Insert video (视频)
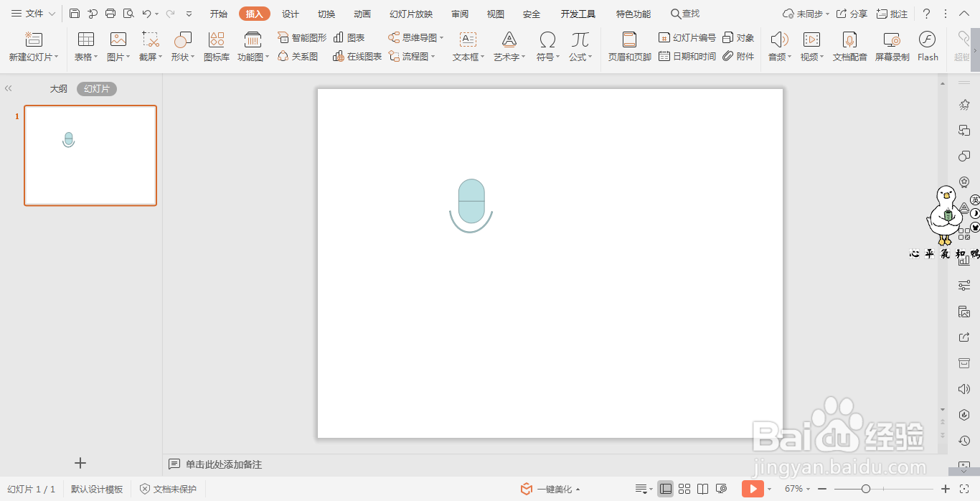The image size is (980, 501). point(811,47)
